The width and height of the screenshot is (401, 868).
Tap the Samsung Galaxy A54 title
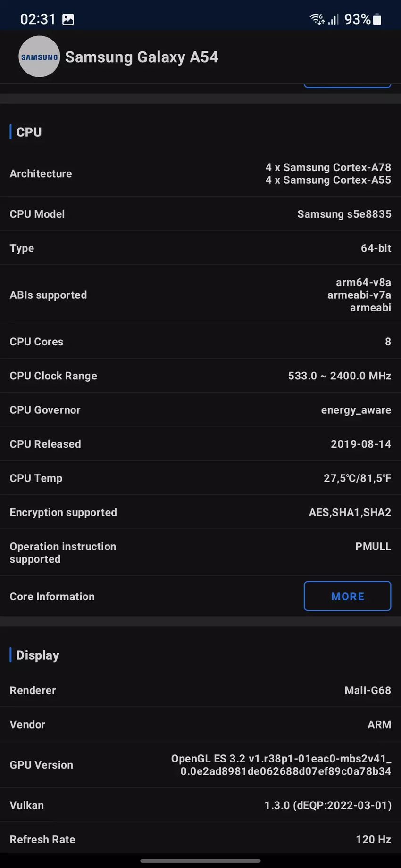[x=142, y=57]
